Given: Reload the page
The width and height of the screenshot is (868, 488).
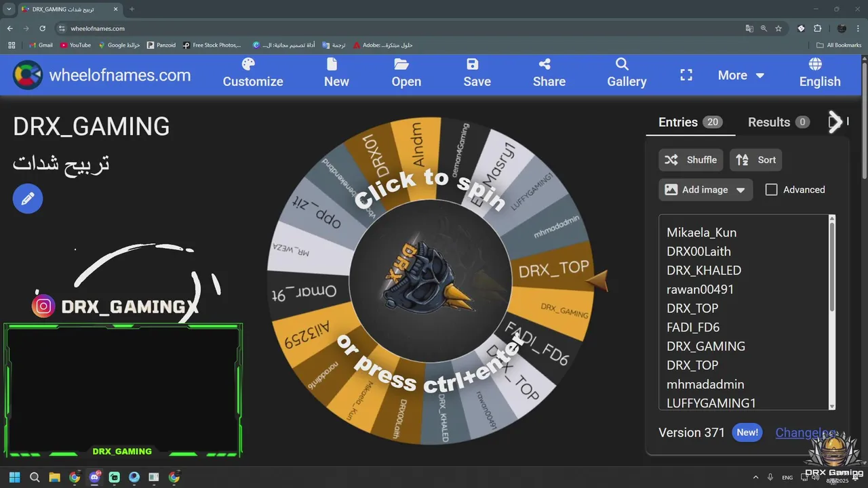Looking at the screenshot, I should coord(42,28).
